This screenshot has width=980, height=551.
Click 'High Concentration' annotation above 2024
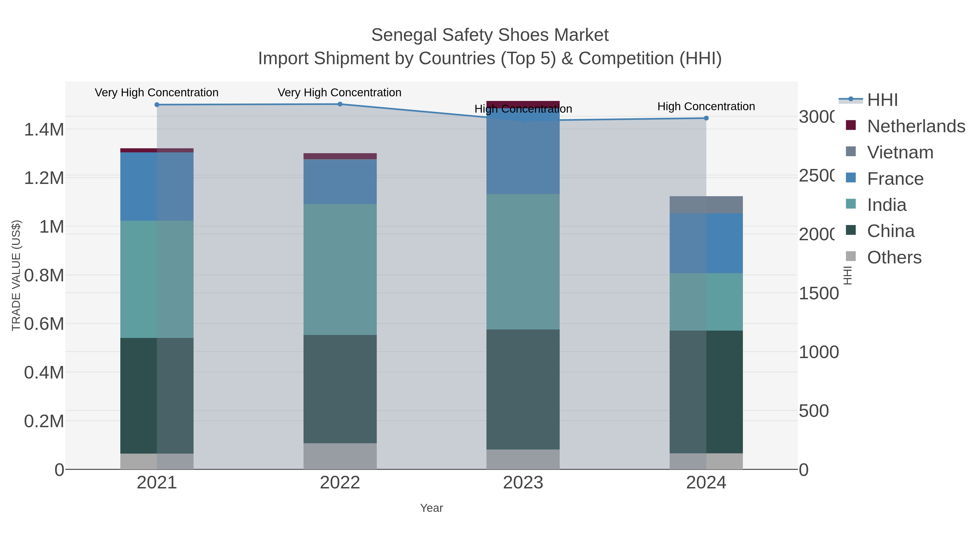tap(706, 106)
